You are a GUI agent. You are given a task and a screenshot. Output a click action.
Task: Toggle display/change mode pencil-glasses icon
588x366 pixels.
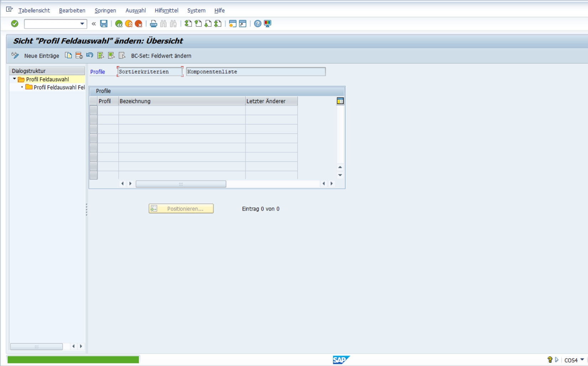tap(15, 55)
